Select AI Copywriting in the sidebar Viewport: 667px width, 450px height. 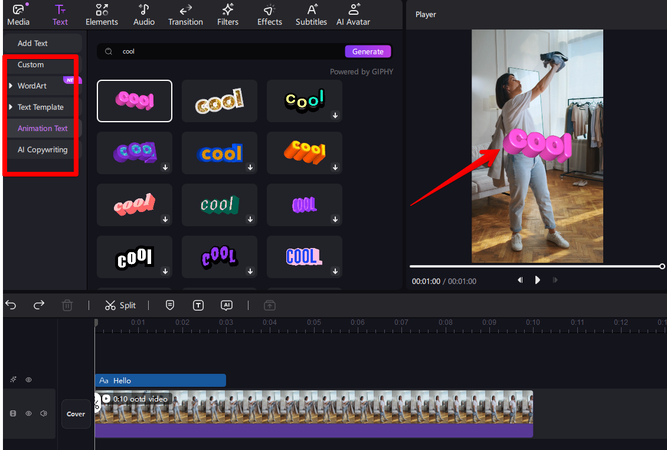tap(42, 150)
